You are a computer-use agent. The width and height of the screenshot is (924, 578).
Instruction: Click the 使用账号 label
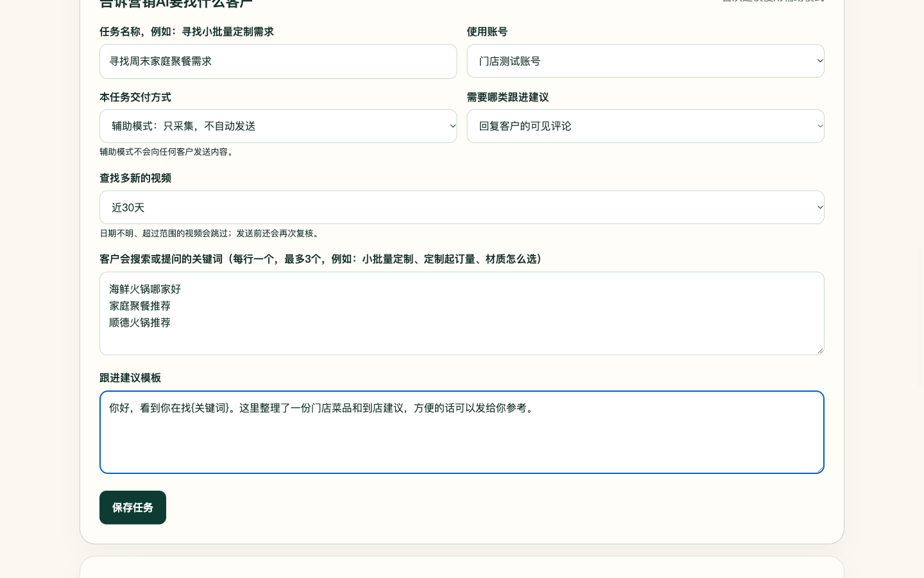[487, 31]
